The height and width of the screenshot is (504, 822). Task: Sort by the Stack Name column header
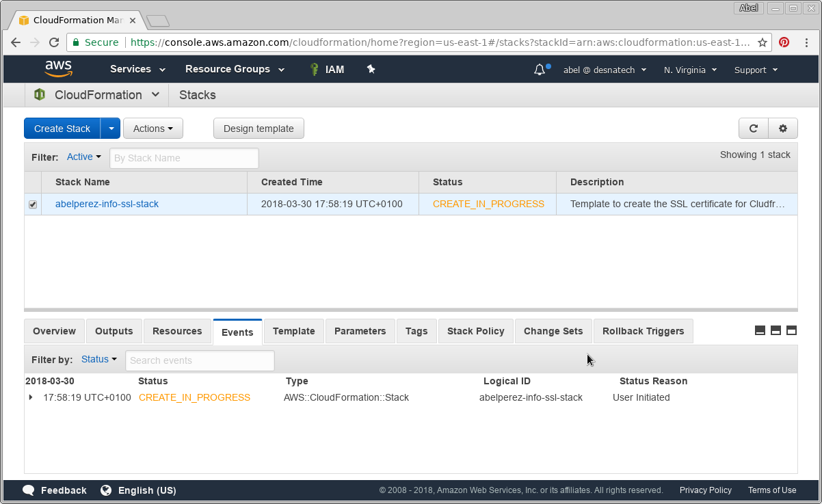click(83, 182)
